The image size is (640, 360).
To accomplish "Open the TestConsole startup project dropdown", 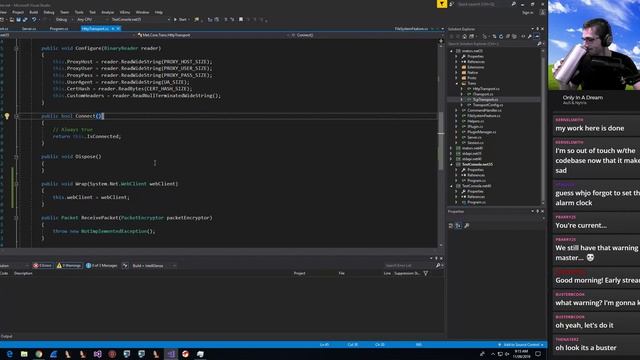I will 140,20.
